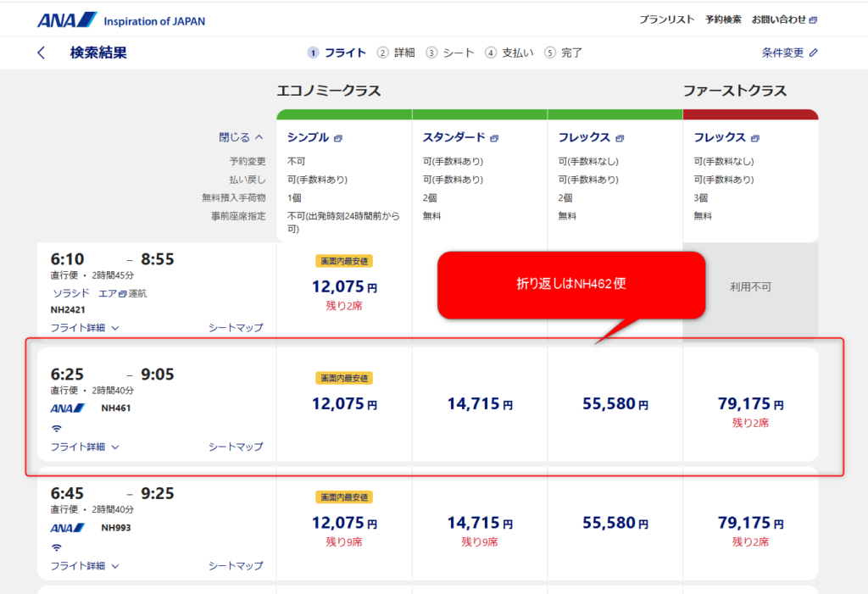Click the ANA logo in header

[x=68, y=19]
